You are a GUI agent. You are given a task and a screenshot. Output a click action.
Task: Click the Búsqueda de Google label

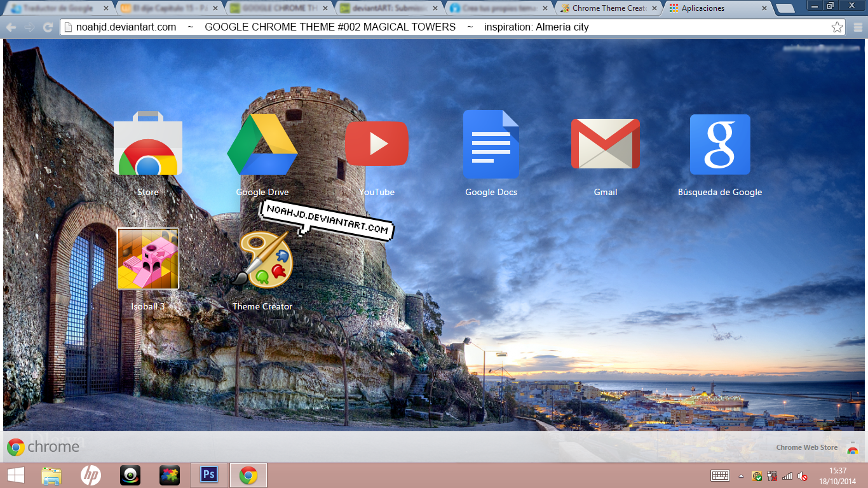click(720, 192)
